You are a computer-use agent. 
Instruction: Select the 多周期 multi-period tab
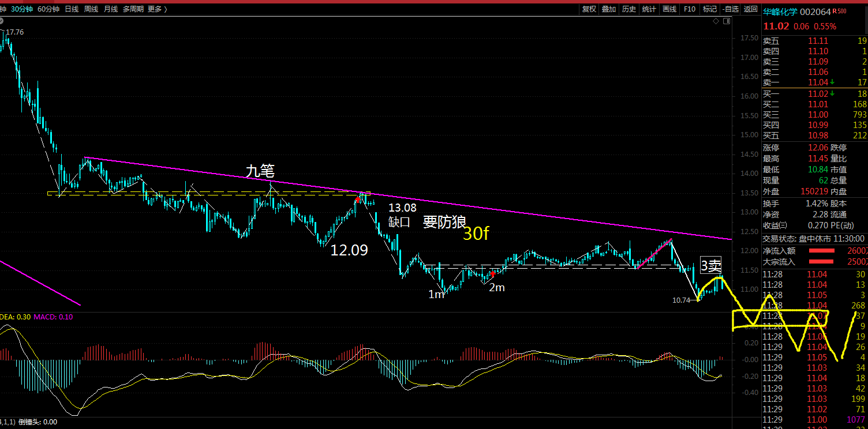click(x=133, y=9)
